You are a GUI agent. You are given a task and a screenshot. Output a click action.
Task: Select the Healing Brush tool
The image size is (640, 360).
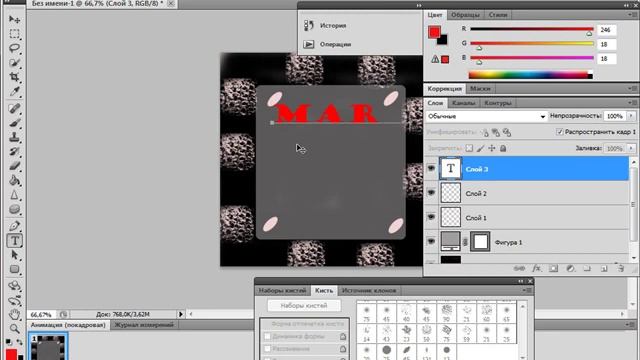point(14,108)
